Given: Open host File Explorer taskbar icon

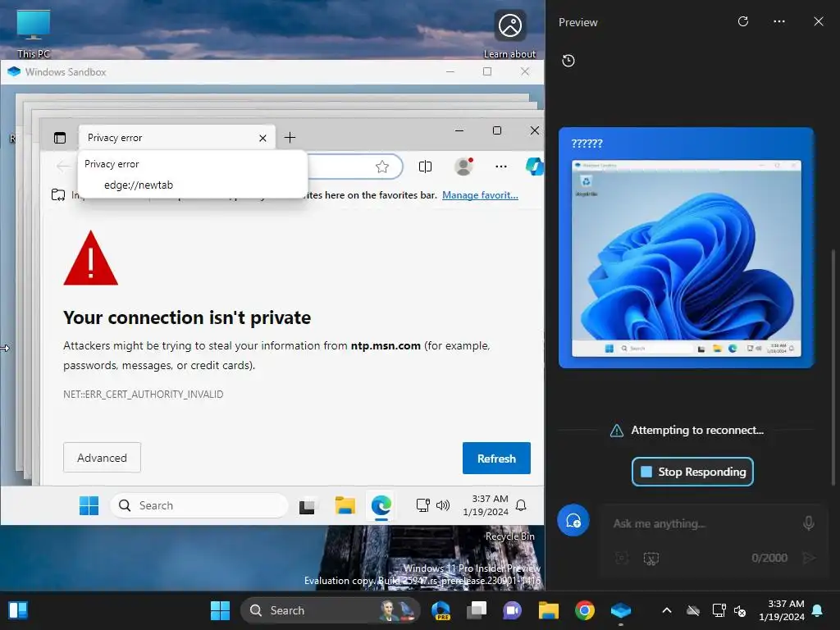Looking at the screenshot, I should coord(549,610).
